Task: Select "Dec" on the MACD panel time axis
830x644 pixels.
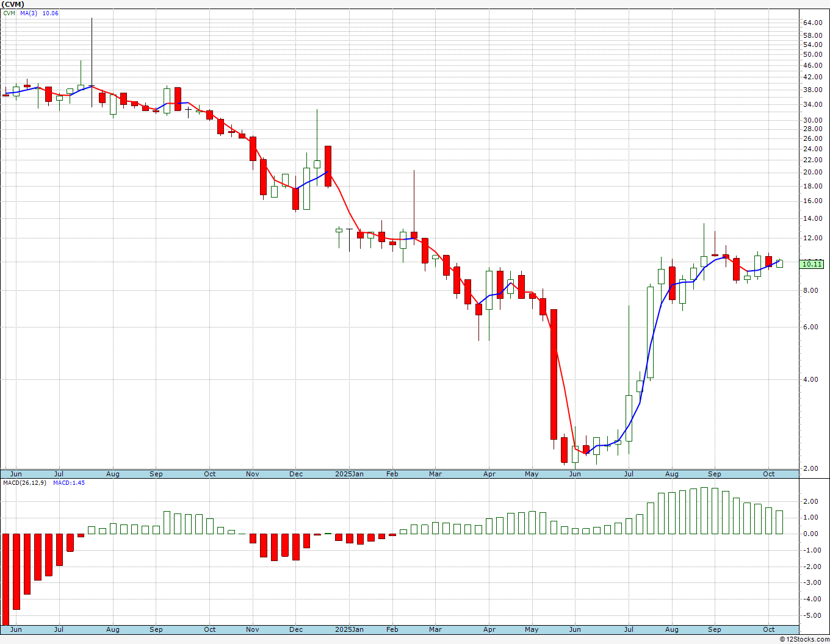Action: click(x=296, y=629)
